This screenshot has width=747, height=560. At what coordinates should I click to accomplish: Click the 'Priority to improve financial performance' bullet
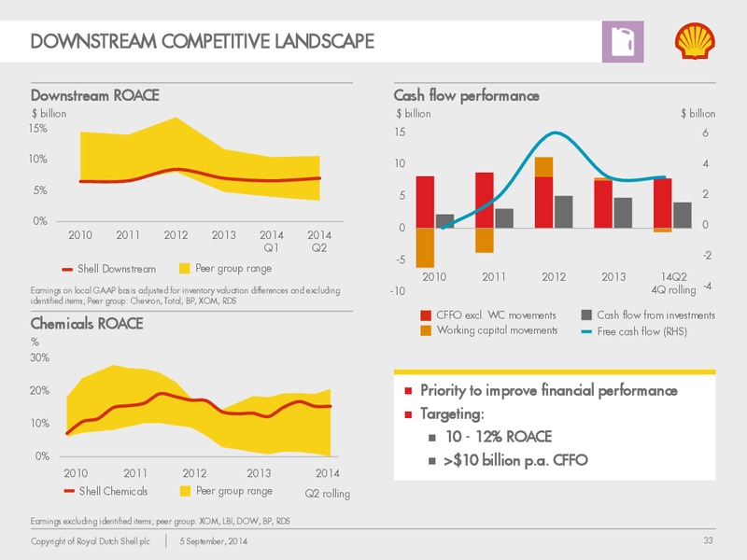coord(548,390)
